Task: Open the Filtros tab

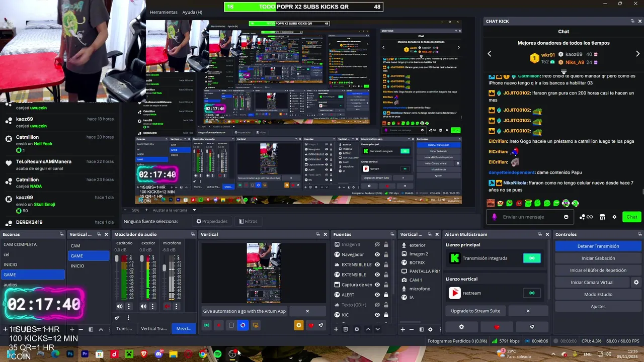Action: (x=248, y=221)
